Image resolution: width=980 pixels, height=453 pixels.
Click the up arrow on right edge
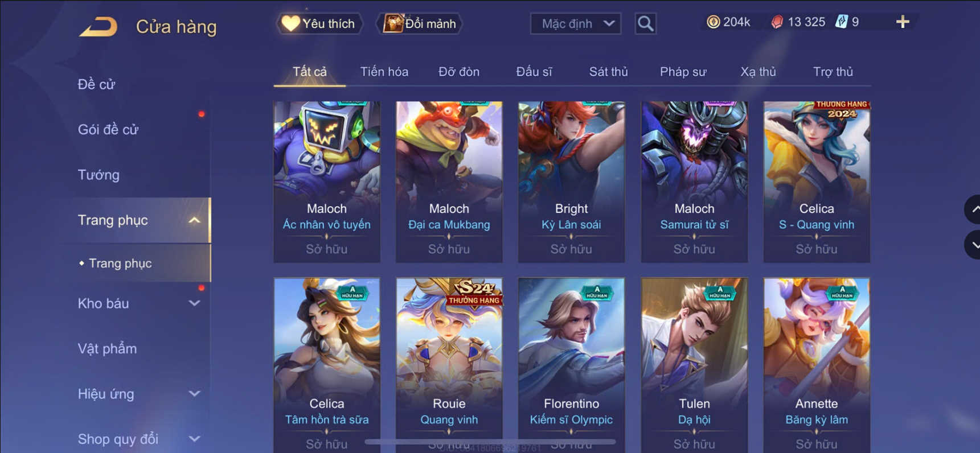973,209
